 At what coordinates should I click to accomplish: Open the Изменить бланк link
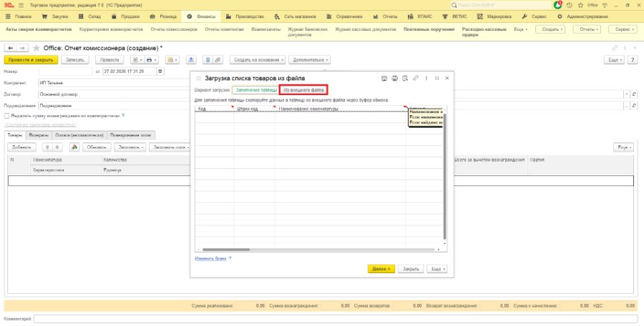click(x=210, y=259)
